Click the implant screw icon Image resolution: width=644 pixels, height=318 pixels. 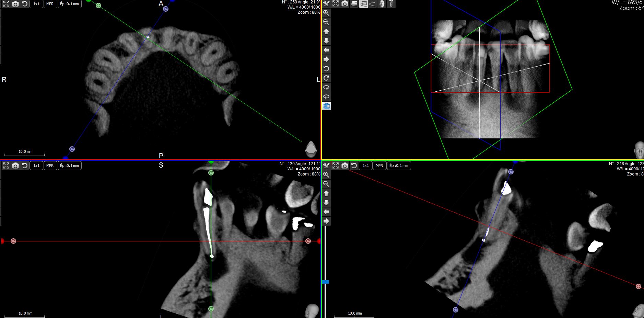391,4
